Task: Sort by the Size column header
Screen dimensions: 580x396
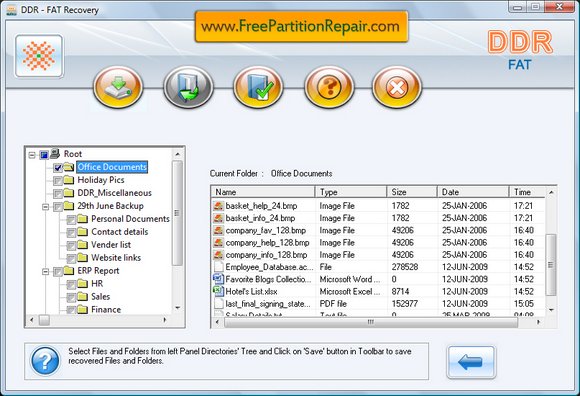Action: pos(413,192)
